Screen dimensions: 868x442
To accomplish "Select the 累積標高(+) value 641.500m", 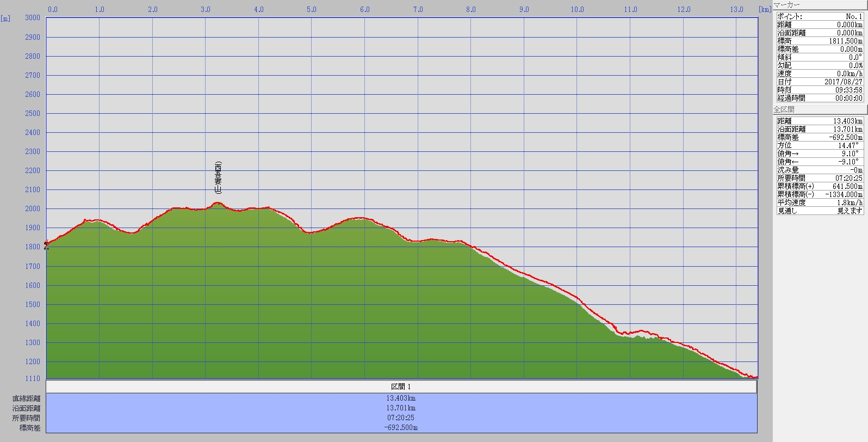I will [x=847, y=186].
